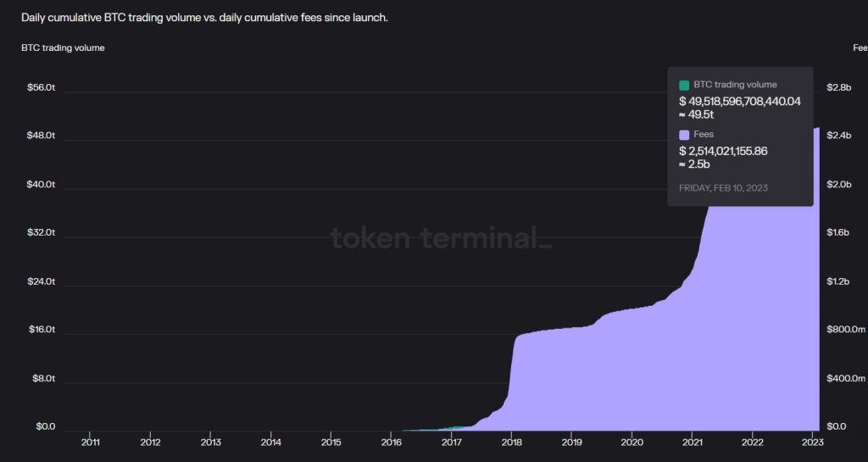Select the 2023 x-axis year label

tap(812, 442)
